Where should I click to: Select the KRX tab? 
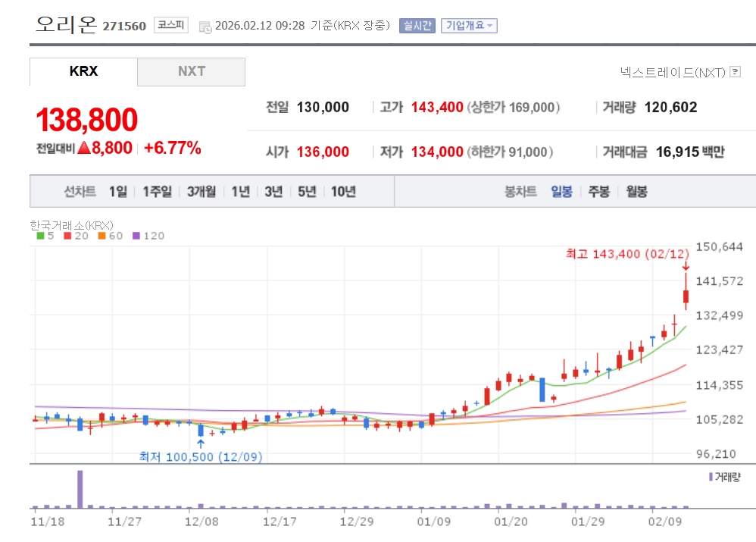coord(83,71)
